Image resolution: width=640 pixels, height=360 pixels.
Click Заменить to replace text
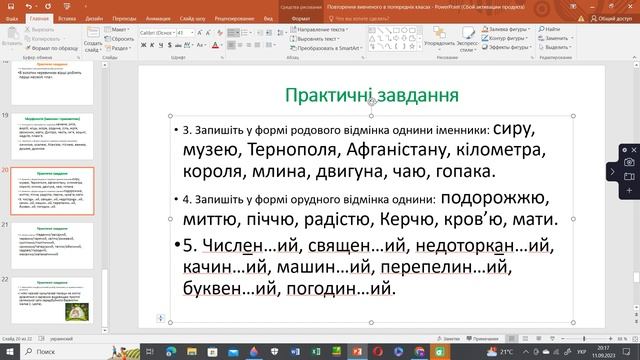(556, 38)
